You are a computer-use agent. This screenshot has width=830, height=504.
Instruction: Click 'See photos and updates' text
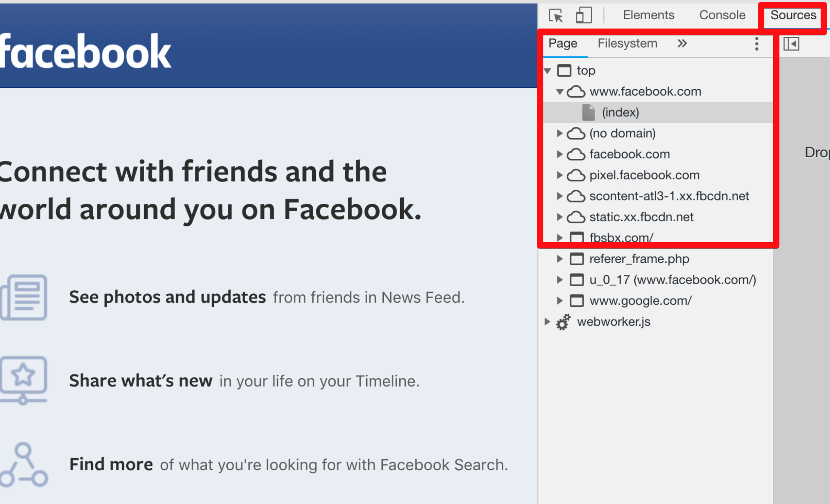(167, 297)
